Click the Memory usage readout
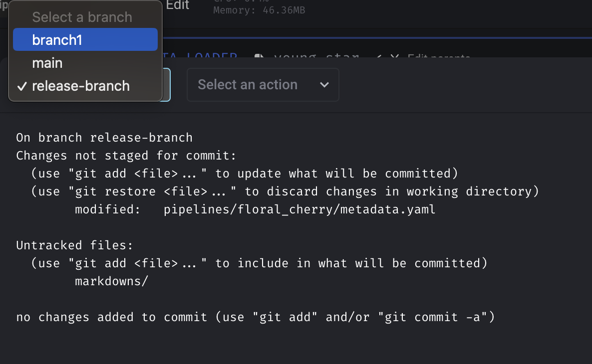This screenshot has width=592, height=364. click(259, 10)
